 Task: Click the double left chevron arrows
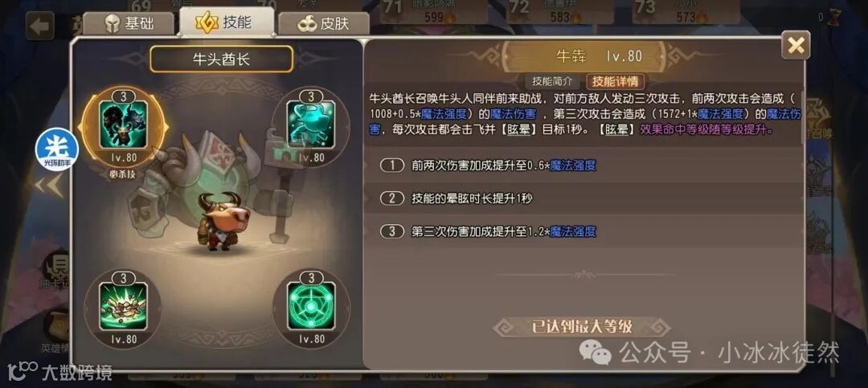point(49,186)
